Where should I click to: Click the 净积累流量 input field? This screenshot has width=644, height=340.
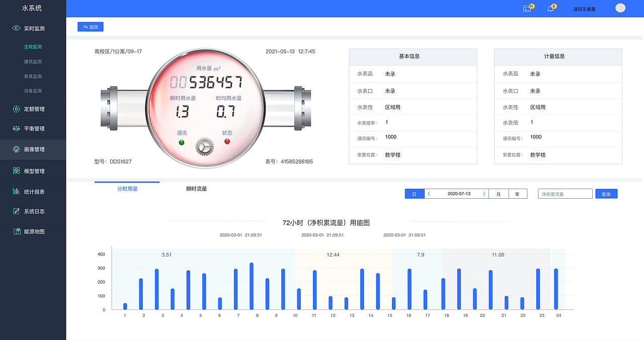[x=565, y=193]
